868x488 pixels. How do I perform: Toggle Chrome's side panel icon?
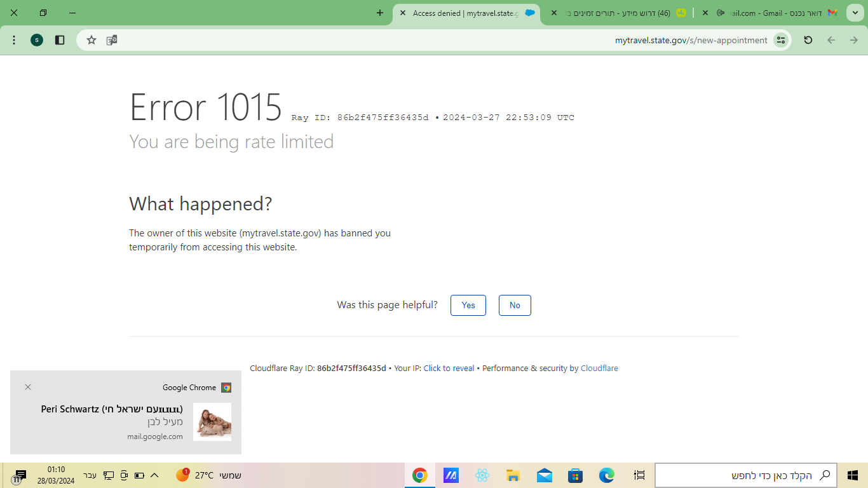coord(60,40)
